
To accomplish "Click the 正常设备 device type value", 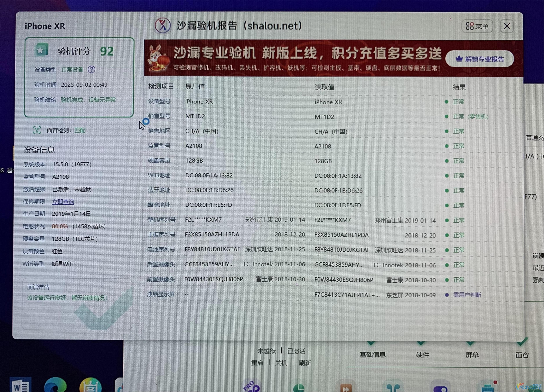I will tap(72, 70).
